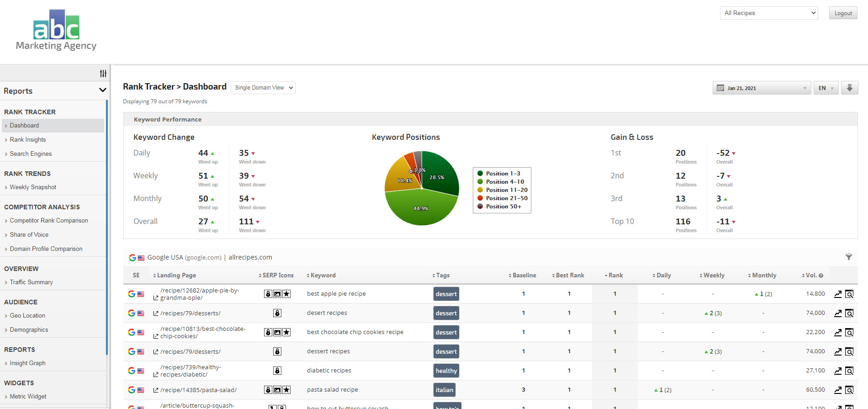Click the healthy tag on diabetic recipes
This screenshot has height=409, width=868.
(x=446, y=371)
